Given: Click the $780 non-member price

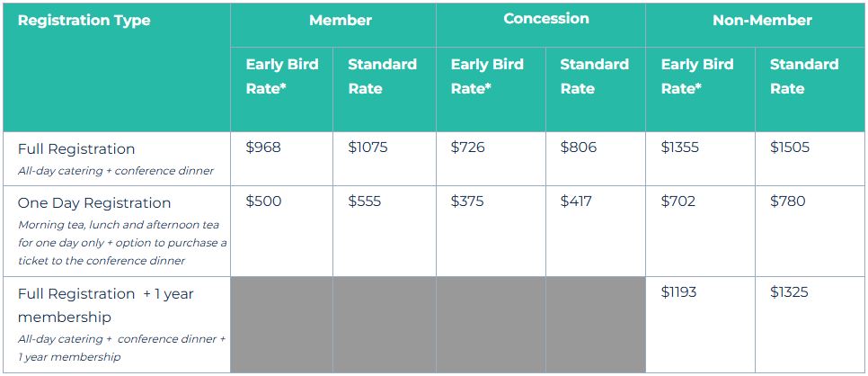Looking at the screenshot, I should click(788, 201).
